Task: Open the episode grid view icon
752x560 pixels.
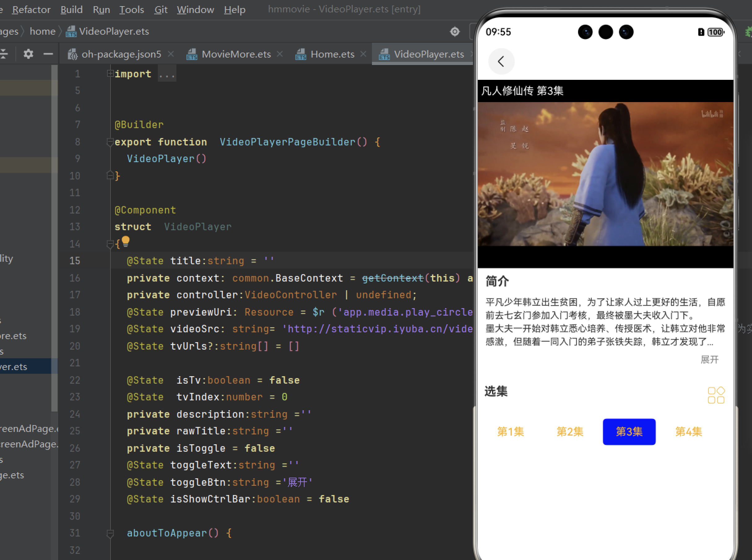Action: click(716, 395)
